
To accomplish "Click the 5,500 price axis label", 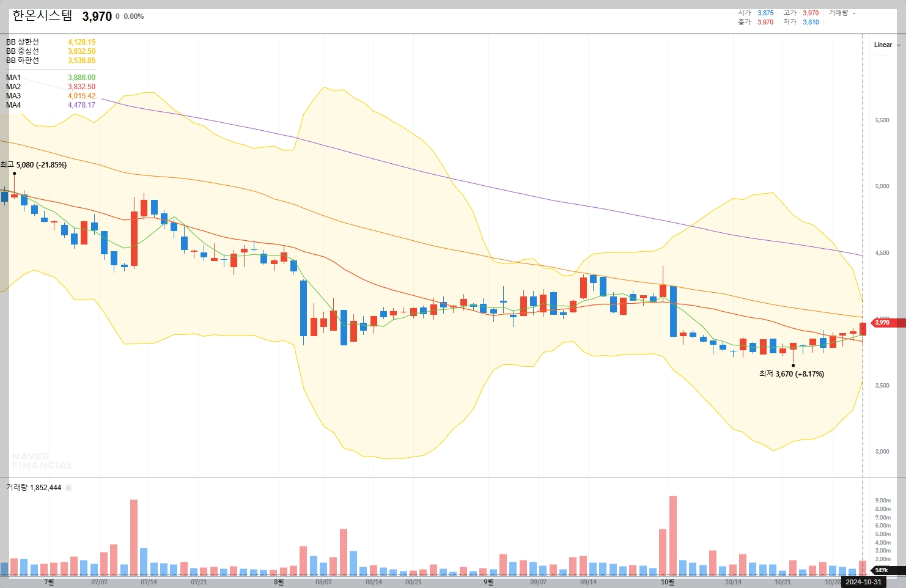I will coord(882,120).
